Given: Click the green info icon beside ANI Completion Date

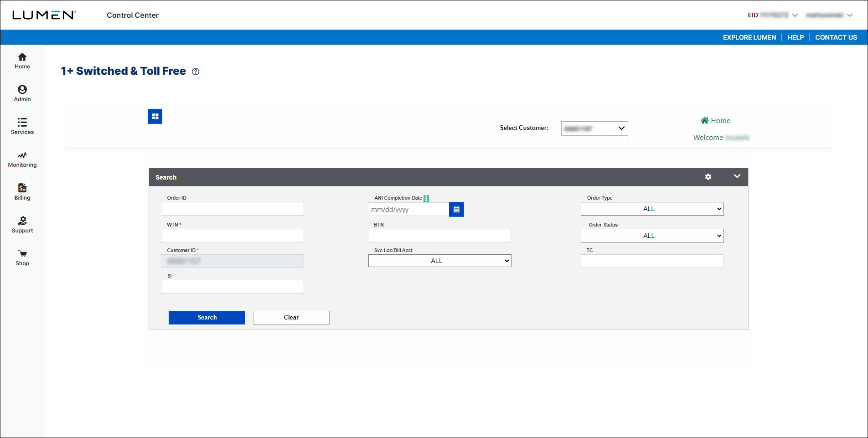Looking at the screenshot, I should point(426,198).
